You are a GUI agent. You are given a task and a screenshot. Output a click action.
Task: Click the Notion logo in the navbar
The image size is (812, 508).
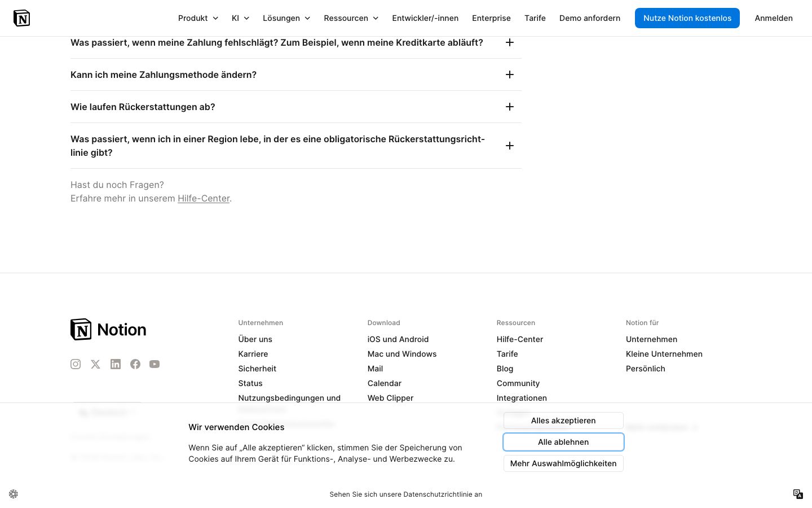point(21,18)
